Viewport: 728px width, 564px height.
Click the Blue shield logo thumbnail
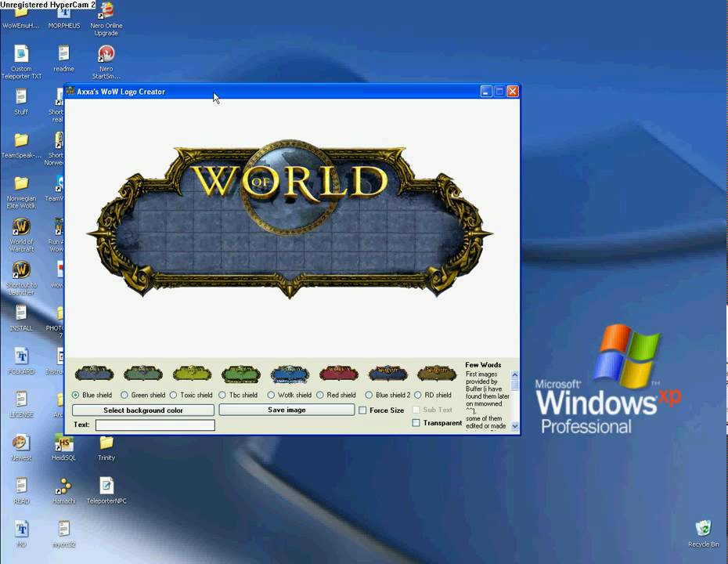click(x=94, y=374)
